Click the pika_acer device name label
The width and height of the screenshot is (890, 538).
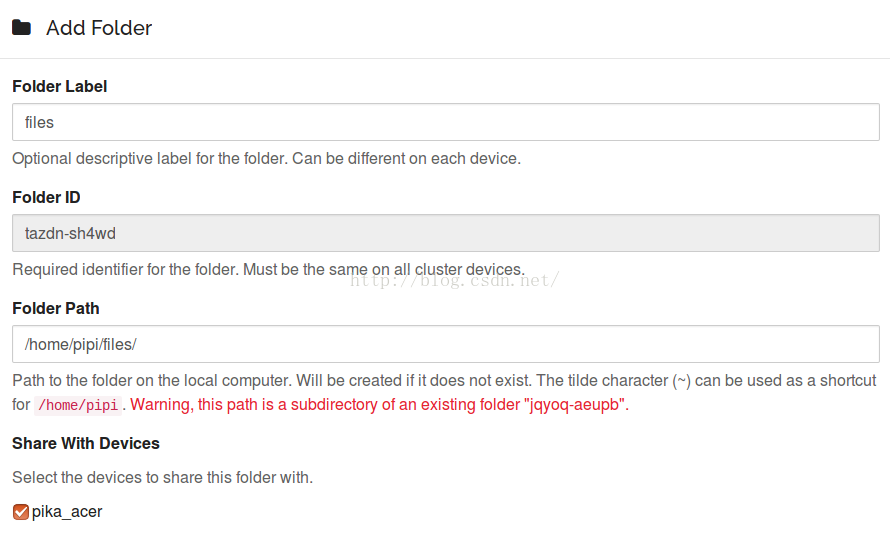(x=67, y=512)
